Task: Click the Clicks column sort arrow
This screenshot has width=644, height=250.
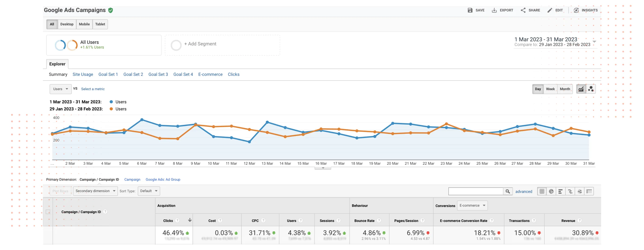Action: [x=190, y=220]
